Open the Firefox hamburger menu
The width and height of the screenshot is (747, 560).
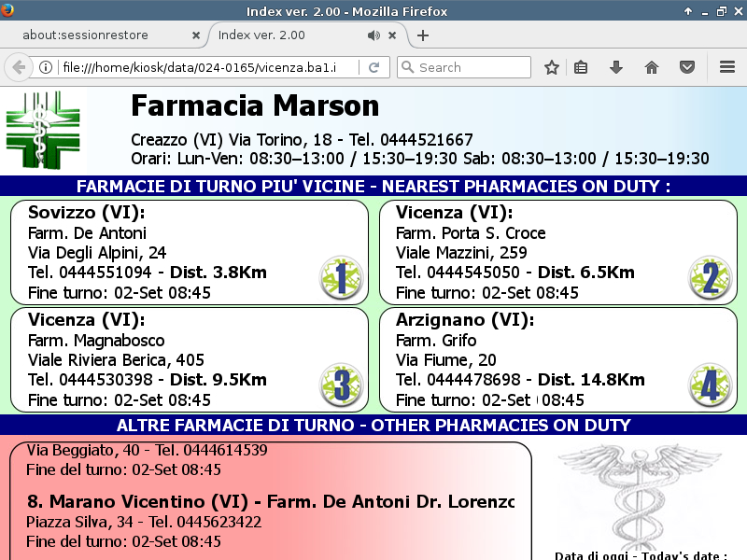[727, 67]
